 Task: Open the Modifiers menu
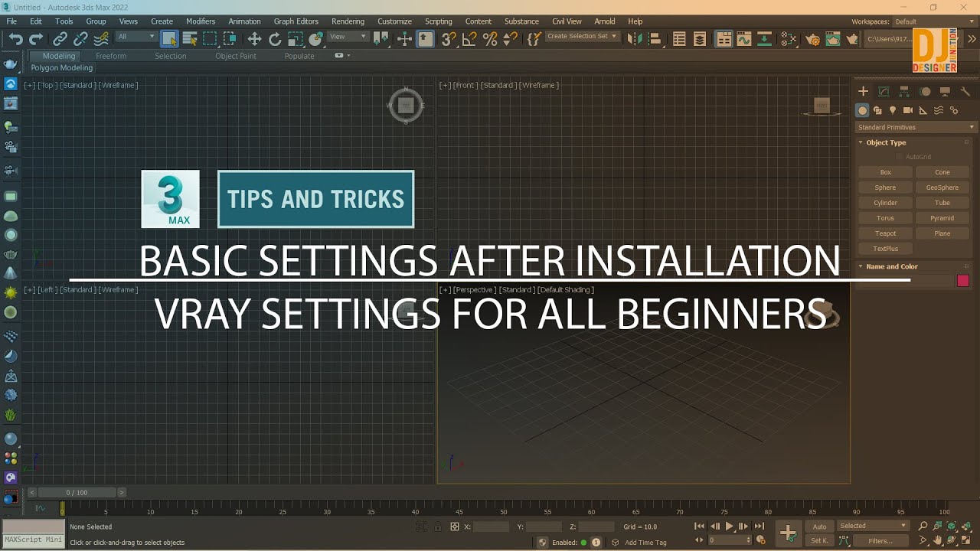click(x=201, y=21)
